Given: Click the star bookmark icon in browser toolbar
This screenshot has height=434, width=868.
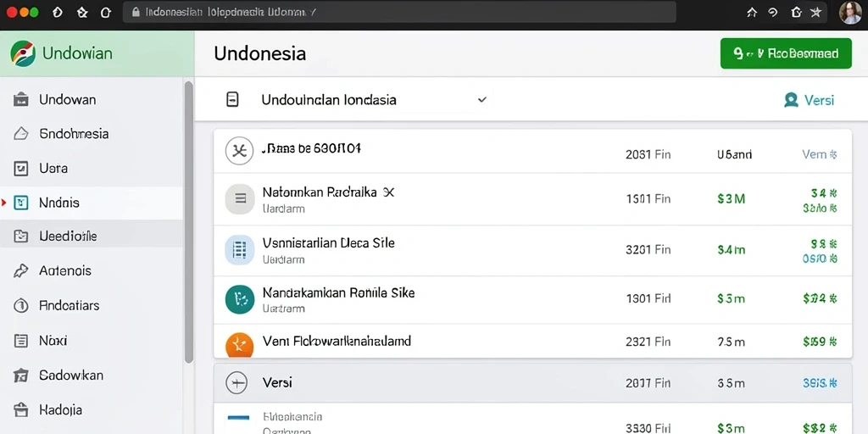Looking at the screenshot, I should [815, 12].
